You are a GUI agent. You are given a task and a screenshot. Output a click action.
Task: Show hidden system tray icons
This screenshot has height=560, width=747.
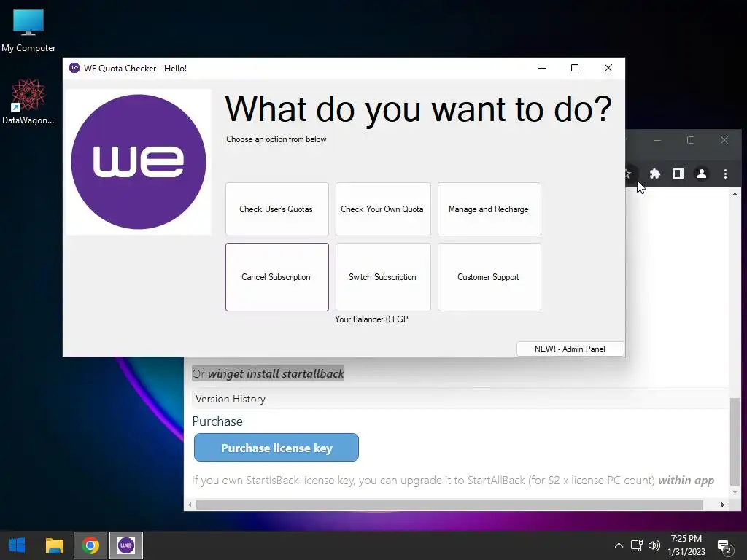click(619, 545)
